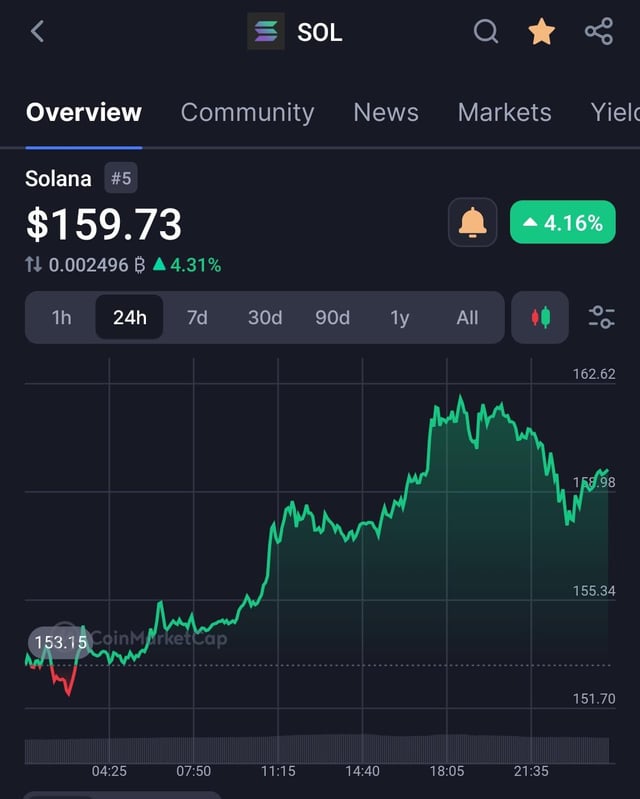Select the 7d timeframe
The width and height of the screenshot is (640, 799).
click(197, 318)
